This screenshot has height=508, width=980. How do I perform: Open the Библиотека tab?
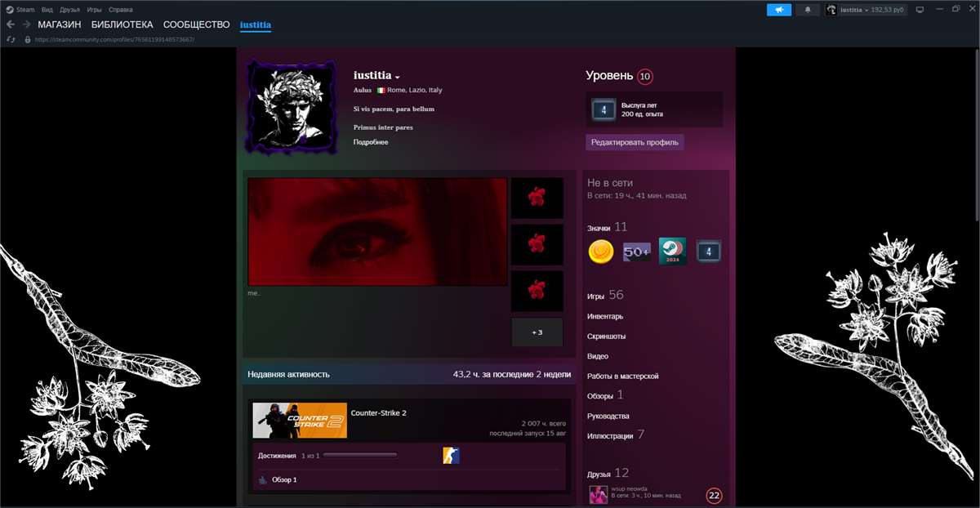point(122,25)
